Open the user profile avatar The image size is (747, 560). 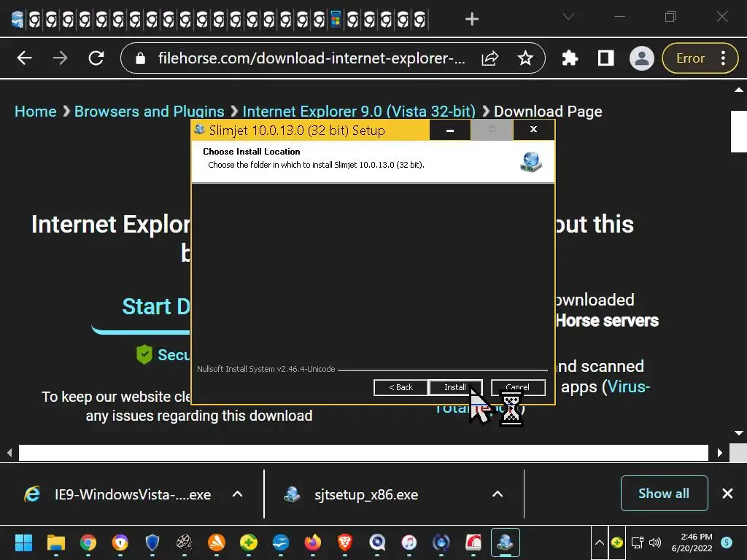(x=642, y=58)
